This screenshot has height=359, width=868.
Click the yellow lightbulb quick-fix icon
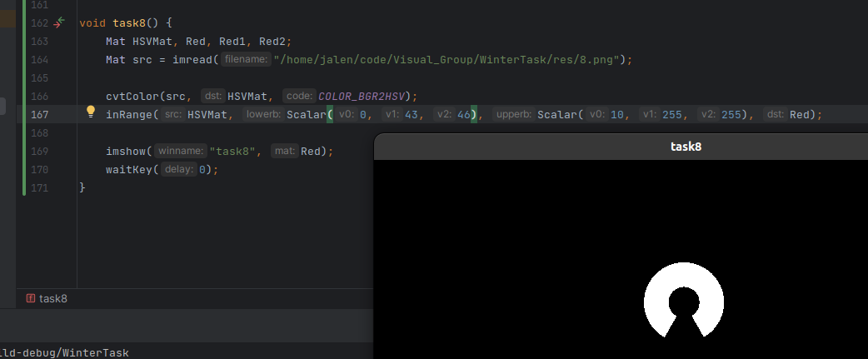pos(91,112)
